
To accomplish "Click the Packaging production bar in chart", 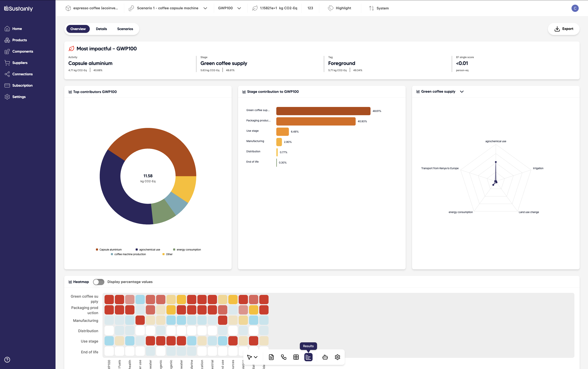I will 316,121.
